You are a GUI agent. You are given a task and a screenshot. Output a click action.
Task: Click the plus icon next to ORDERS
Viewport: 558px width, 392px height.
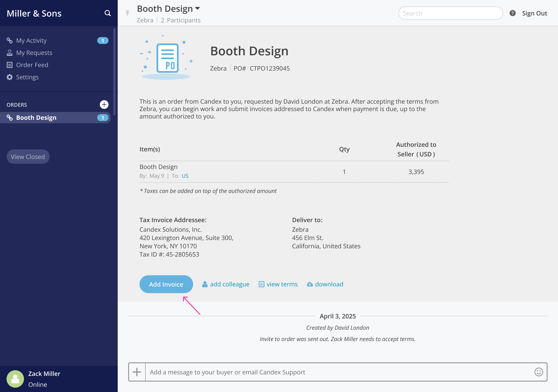tap(104, 105)
